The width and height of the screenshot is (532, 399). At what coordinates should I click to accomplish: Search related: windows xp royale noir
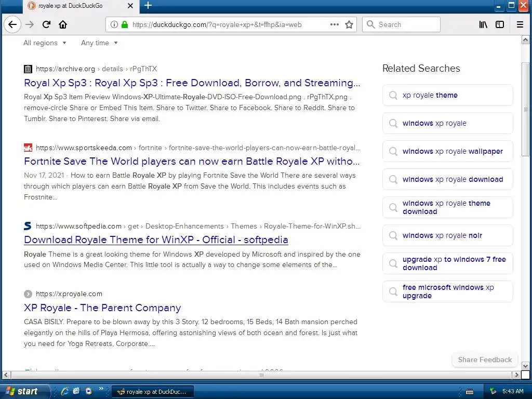tap(447, 235)
